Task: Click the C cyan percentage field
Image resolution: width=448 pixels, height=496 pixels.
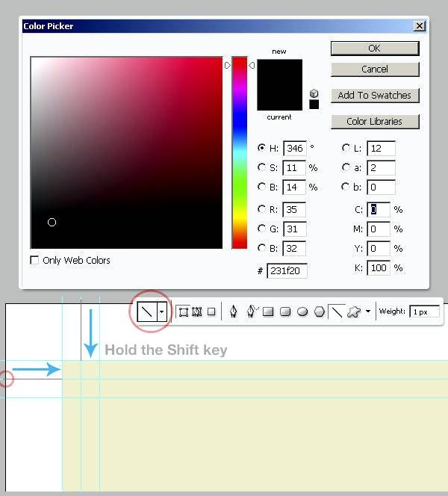Action: tap(379, 209)
